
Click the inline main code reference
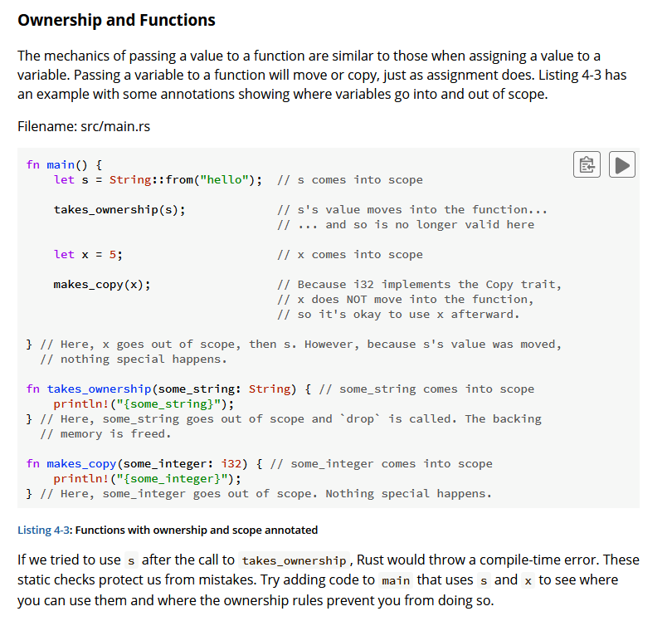click(x=396, y=579)
